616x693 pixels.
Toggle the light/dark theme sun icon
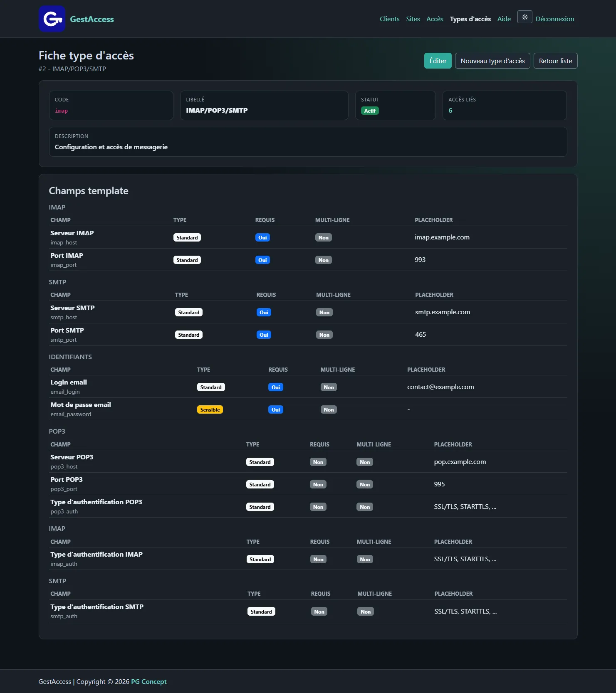pyautogui.click(x=524, y=17)
